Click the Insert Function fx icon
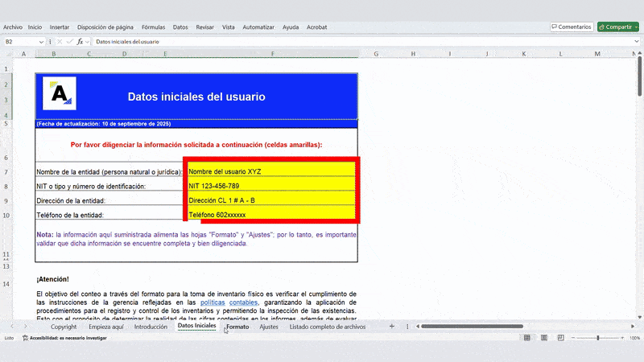 (80, 41)
